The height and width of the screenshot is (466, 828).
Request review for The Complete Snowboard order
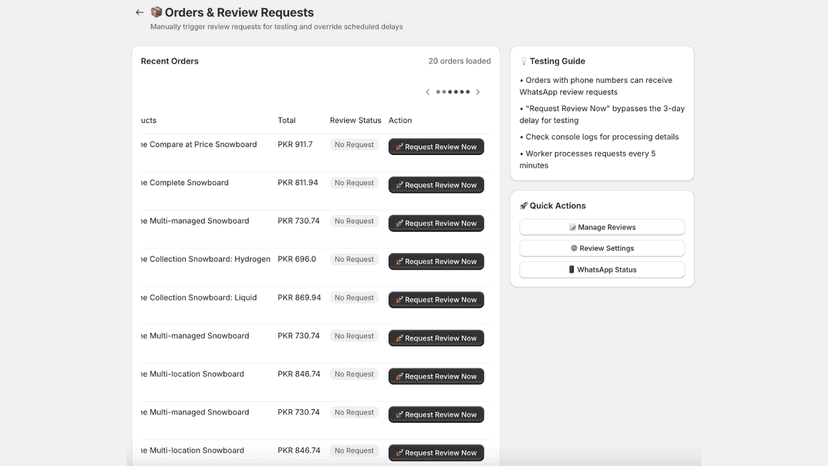[x=436, y=185]
